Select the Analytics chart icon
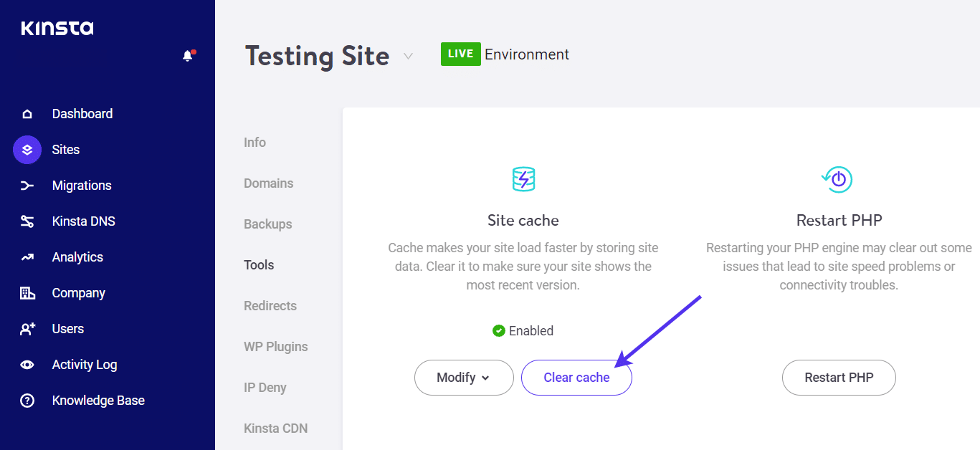Screen dimensions: 980x450 27,257
